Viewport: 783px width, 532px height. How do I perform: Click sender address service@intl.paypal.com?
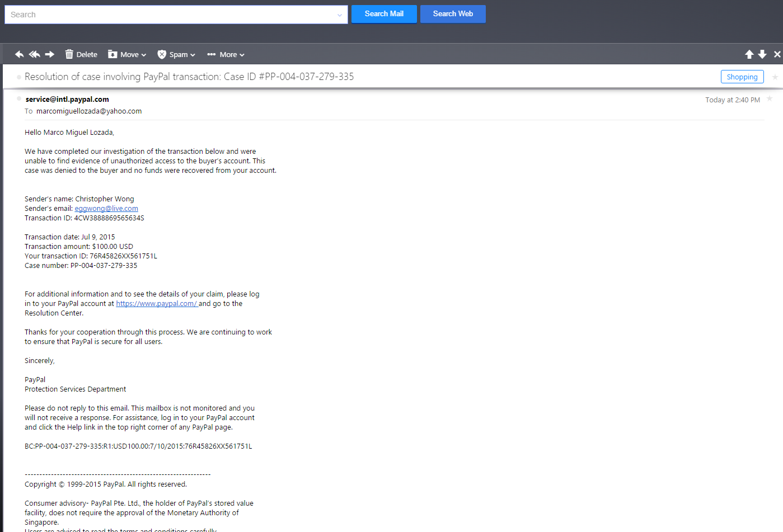tap(67, 100)
